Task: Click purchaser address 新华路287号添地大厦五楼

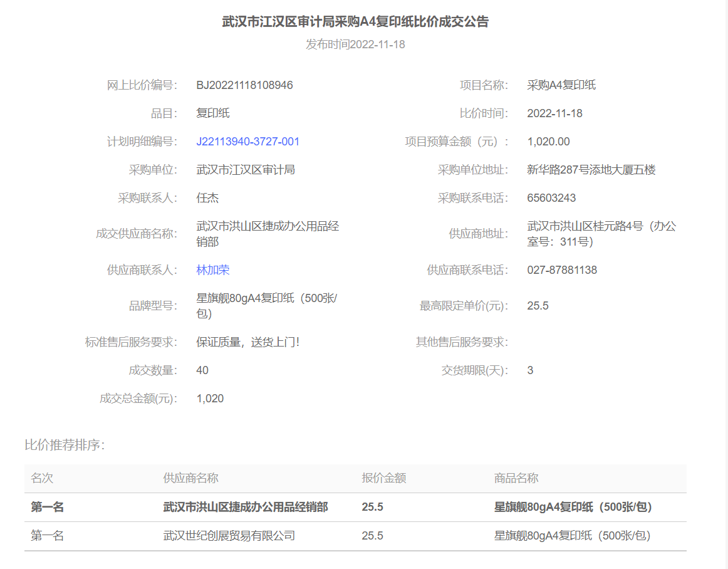Action: [x=591, y=170]
